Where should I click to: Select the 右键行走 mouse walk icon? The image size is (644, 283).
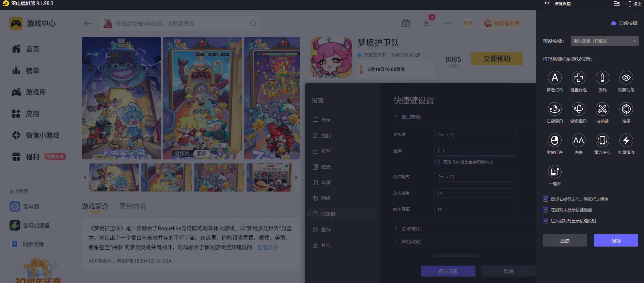click(555, 140)
